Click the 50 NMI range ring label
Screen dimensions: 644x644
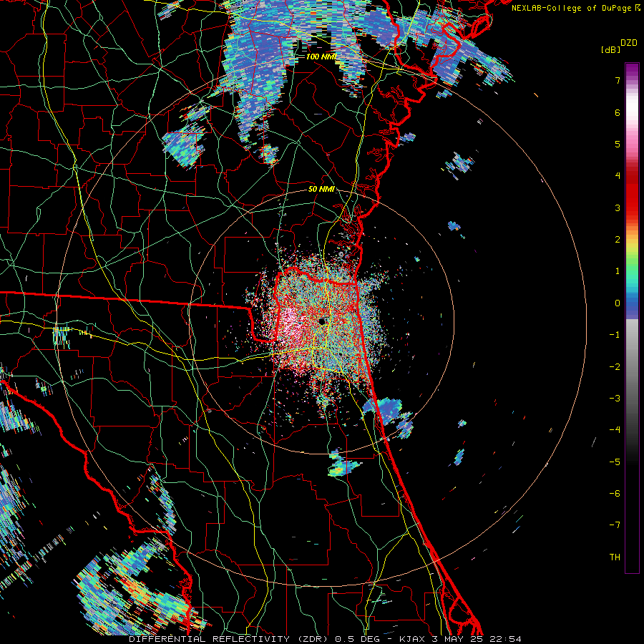coord(321,189)
